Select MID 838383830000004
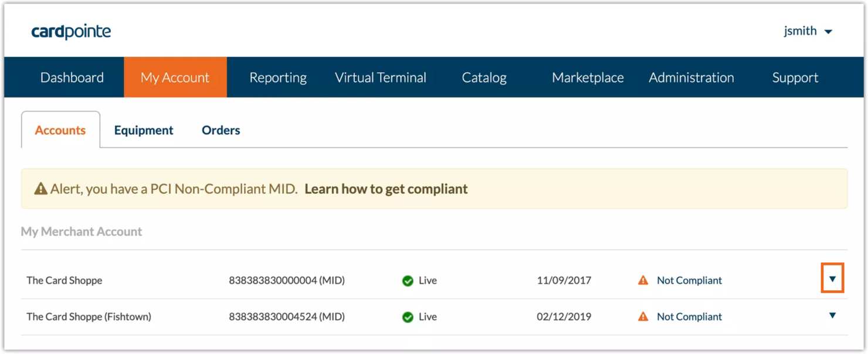 click(x=287, y=280)
